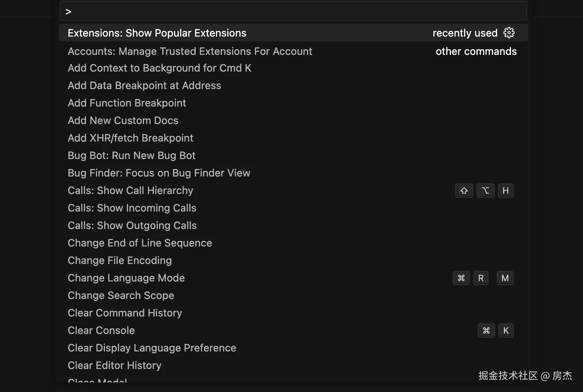
Task: Select Calls: Show Incoming Calls
Action: point(132,208)
